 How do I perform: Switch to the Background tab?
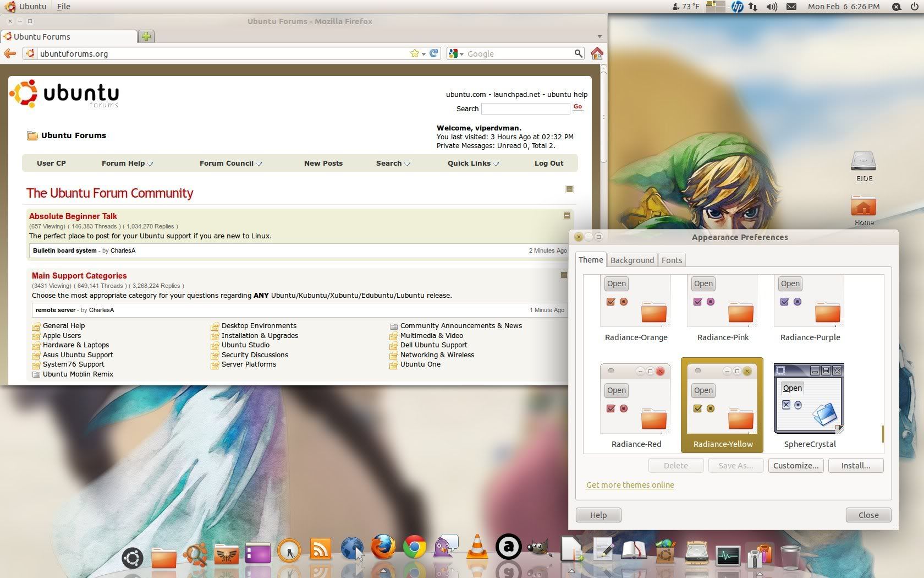pyautogui.click(x=632, y=260)
